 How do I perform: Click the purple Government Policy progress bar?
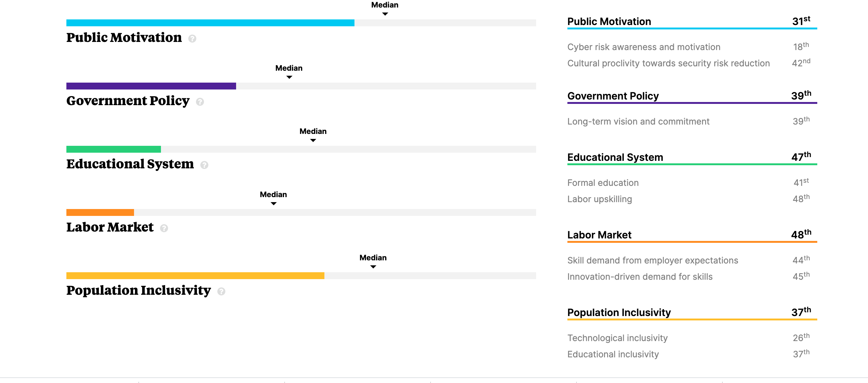[x=151, y=86]
